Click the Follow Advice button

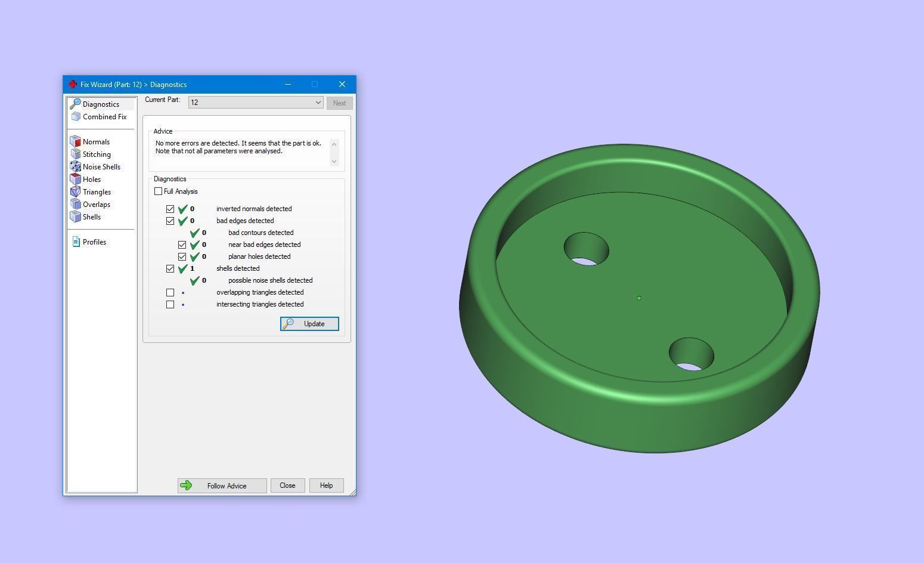click(x=222, y=485)
